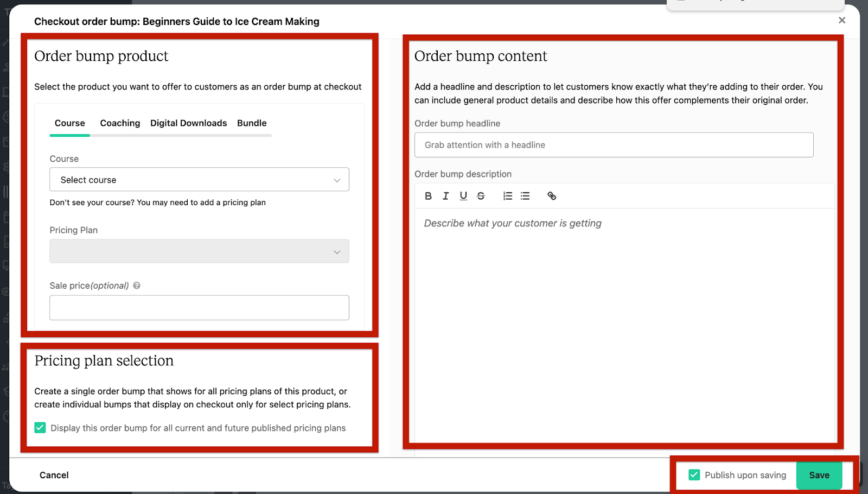Click the Sale price help icon
Image resolution: width=868 pixels, height=494 pixels.
click(x=137, y=286)
